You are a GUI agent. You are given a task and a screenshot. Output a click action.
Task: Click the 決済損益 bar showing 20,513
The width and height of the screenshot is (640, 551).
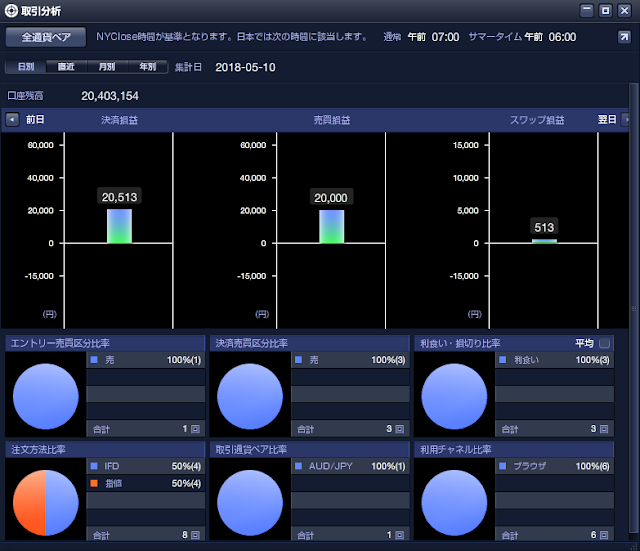point(119,226)
